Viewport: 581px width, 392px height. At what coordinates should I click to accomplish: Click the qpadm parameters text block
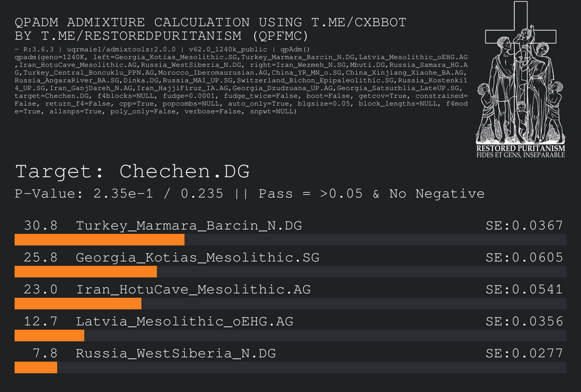tap(241, 84)
